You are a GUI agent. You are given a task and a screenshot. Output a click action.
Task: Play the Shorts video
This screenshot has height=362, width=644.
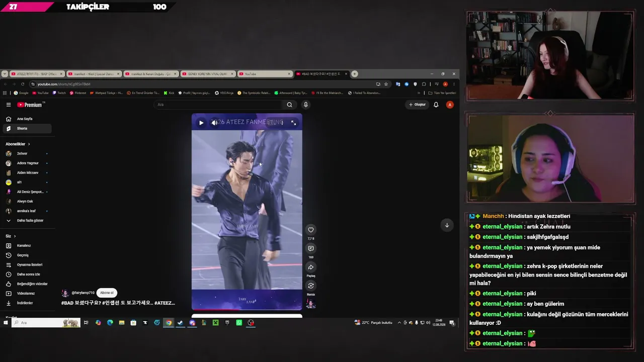[x=201, y=123]
